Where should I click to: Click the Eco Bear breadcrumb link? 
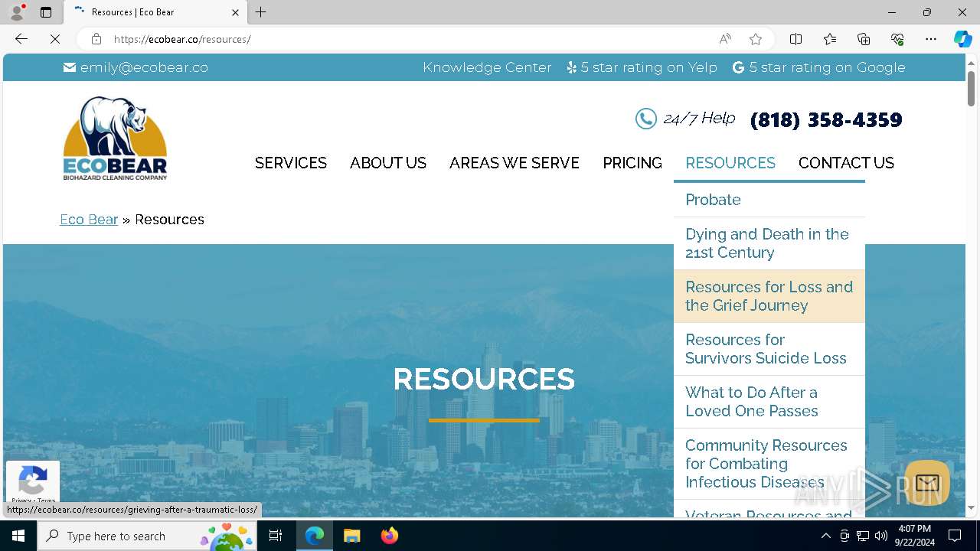click(x=89, y=220)
